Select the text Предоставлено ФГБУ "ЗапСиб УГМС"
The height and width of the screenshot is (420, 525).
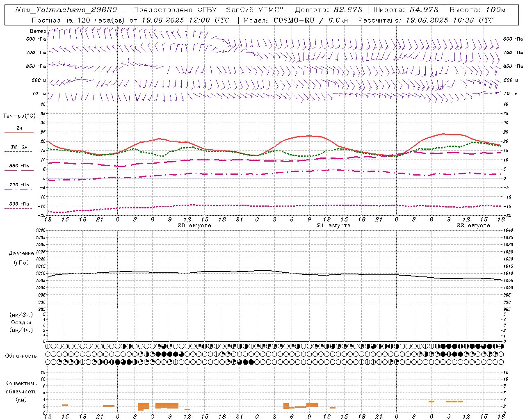point(208,10)
